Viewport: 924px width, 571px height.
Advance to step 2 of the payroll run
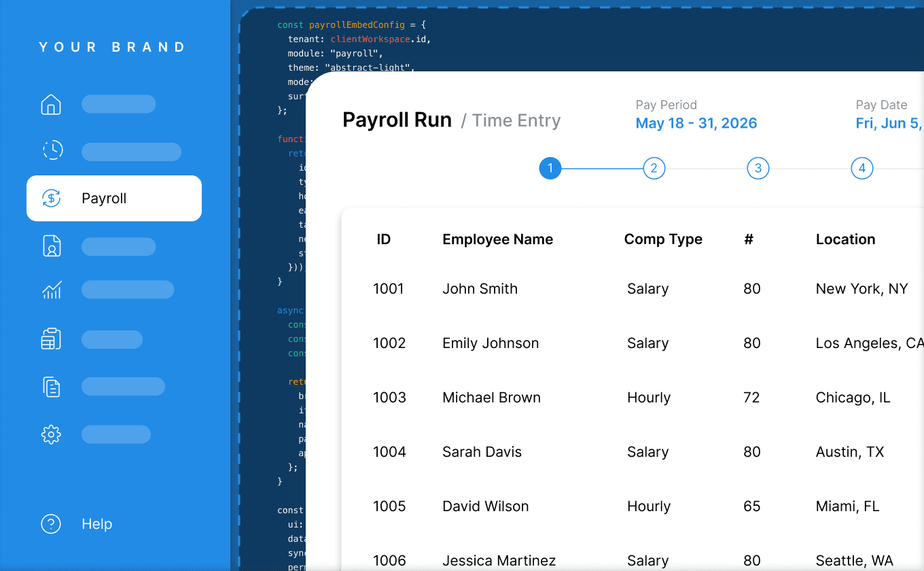coord(654,168)
